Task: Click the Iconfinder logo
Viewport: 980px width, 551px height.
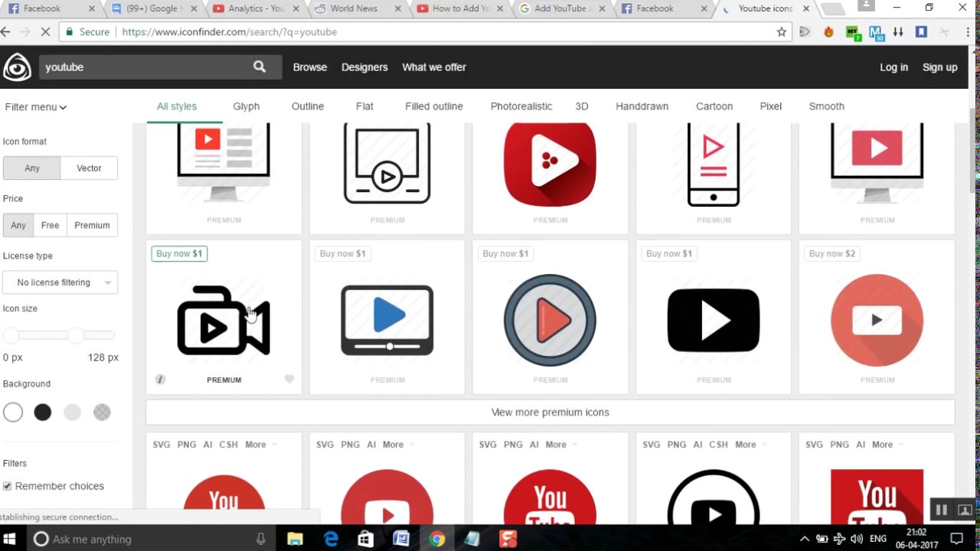Action: pyautogui.click(x=17, y=67)
